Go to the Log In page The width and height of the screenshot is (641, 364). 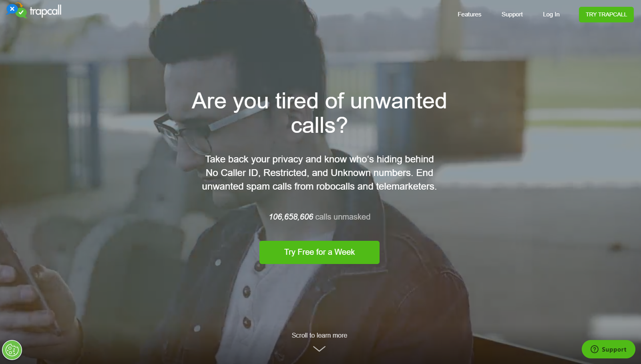pos(551,14)
